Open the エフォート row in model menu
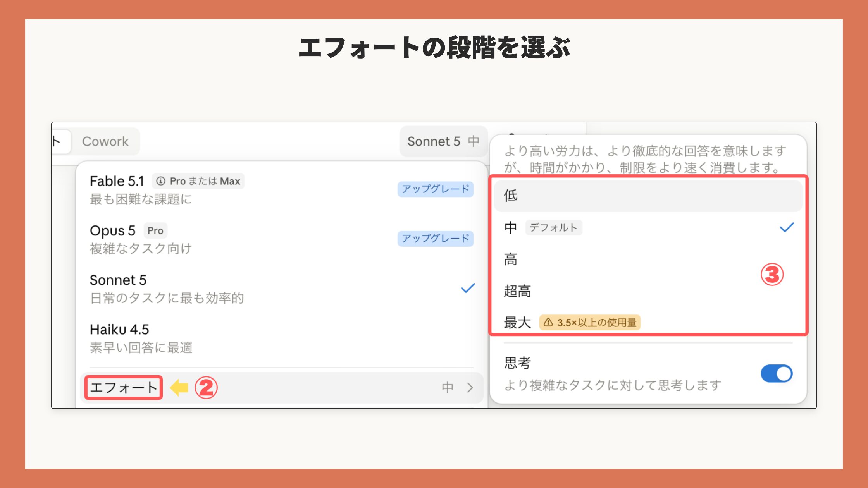The image size is (868, 488). (282, 388)
